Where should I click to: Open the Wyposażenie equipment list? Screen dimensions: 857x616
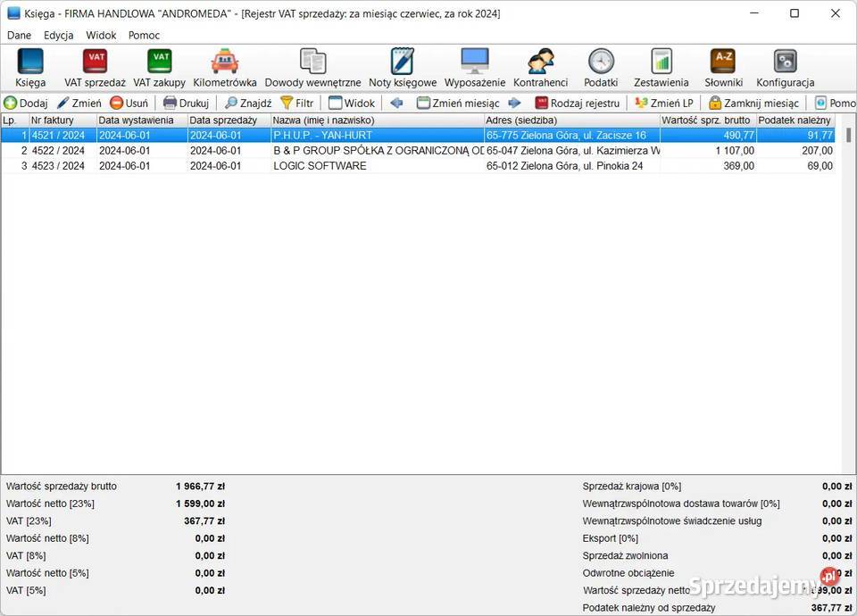click(x=475, y=67)
